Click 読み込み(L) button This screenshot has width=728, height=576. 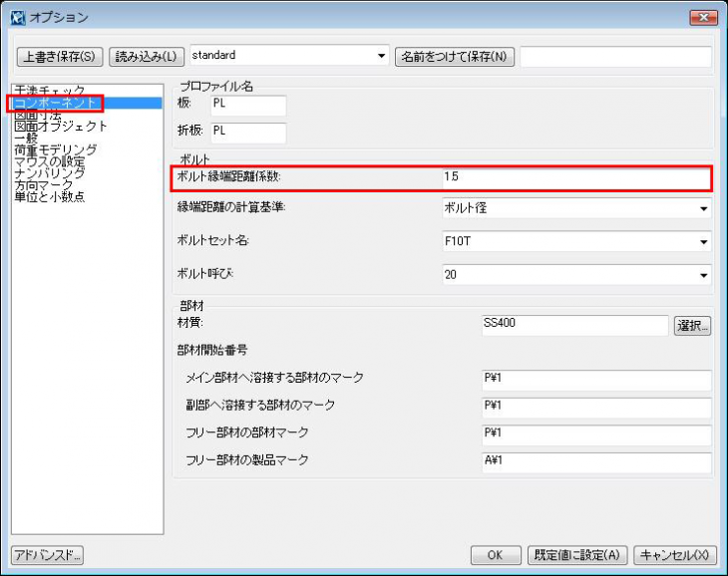147,57
